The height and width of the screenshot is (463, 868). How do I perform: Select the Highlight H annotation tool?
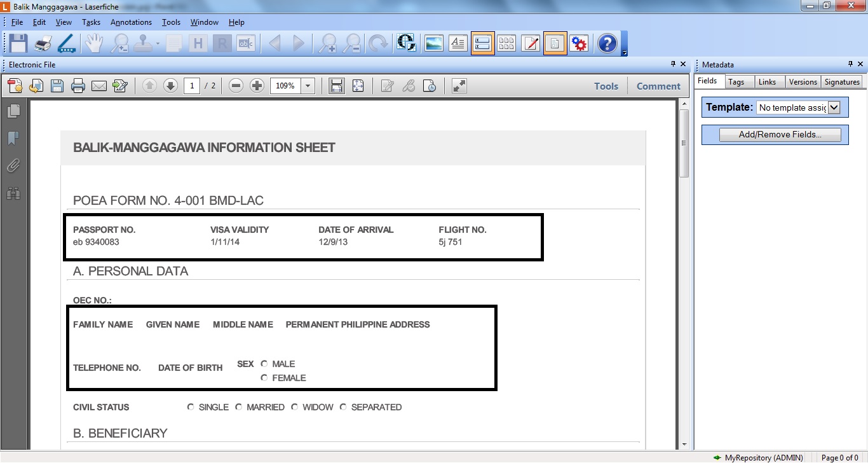pyautogui.click(x=198, y=43)
